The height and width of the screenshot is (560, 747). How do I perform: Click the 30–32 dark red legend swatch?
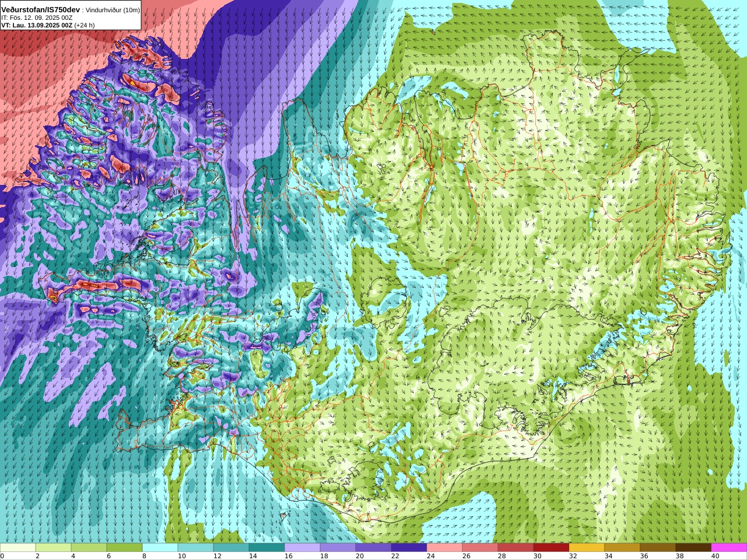tap(551, 548)
